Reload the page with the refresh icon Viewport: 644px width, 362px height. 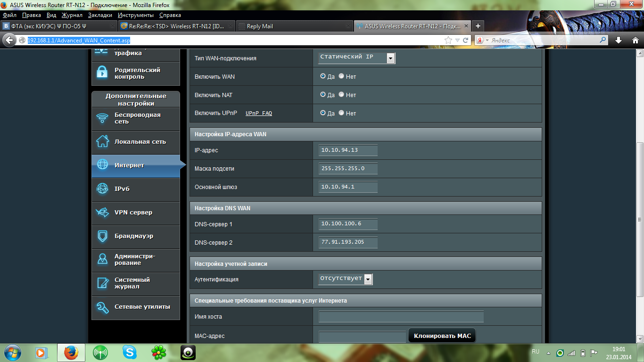click(x=465, y=40)
